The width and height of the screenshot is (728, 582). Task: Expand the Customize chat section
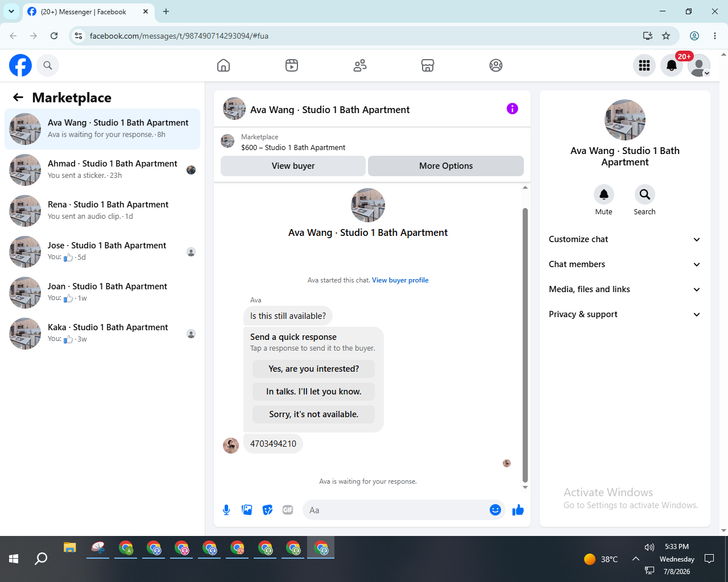(625, 239)
